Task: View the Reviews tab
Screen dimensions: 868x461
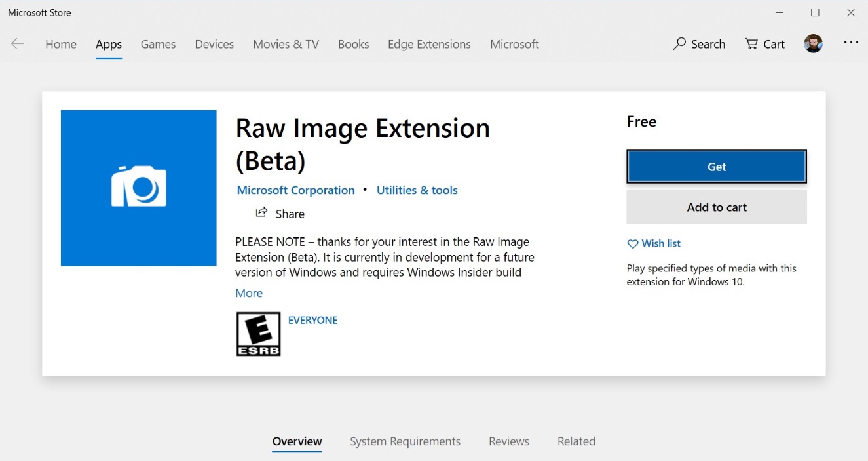Action: pos(509,441)
